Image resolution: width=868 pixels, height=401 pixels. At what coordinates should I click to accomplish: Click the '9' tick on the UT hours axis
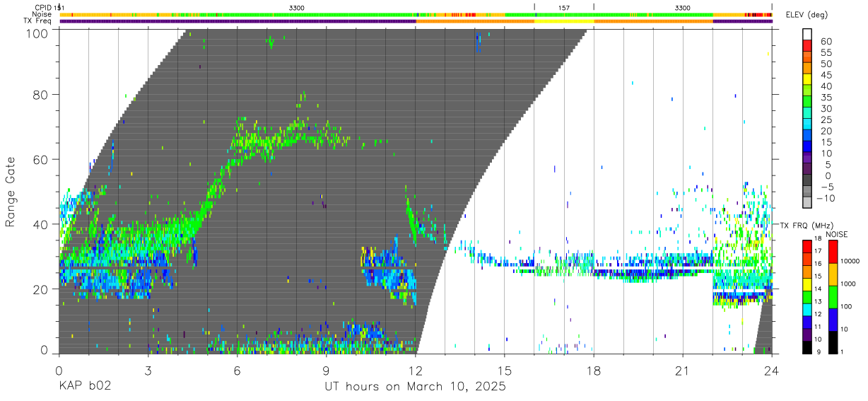tap(326, 371)
